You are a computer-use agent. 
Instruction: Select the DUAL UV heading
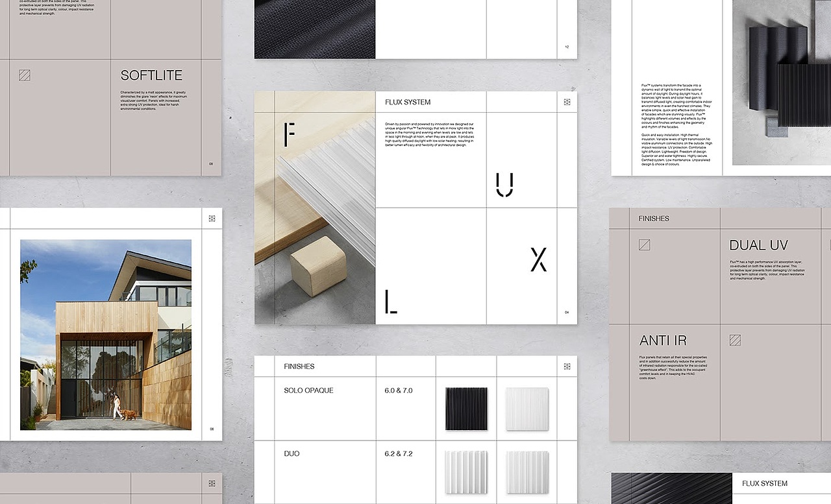(758, 245)
